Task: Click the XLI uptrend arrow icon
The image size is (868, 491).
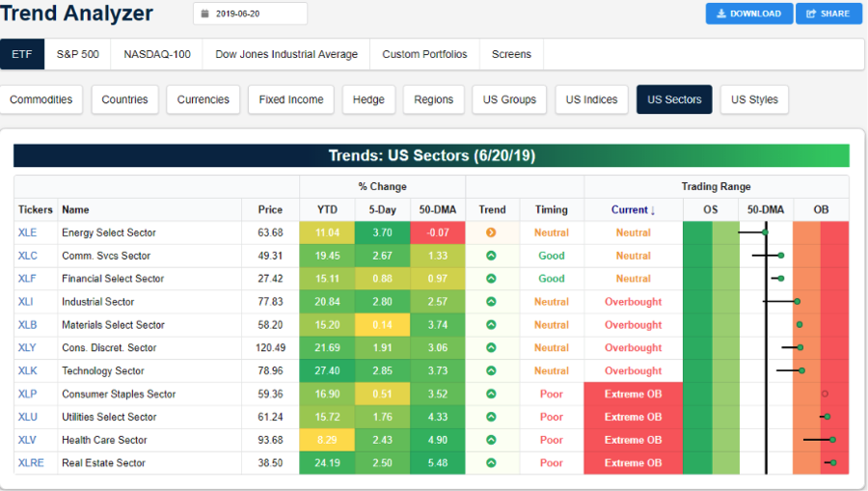Action: [491, 302]
